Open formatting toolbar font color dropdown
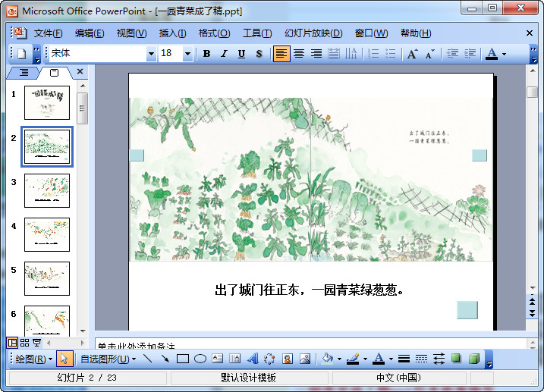544x392 pixels. (x=504, y=54)
